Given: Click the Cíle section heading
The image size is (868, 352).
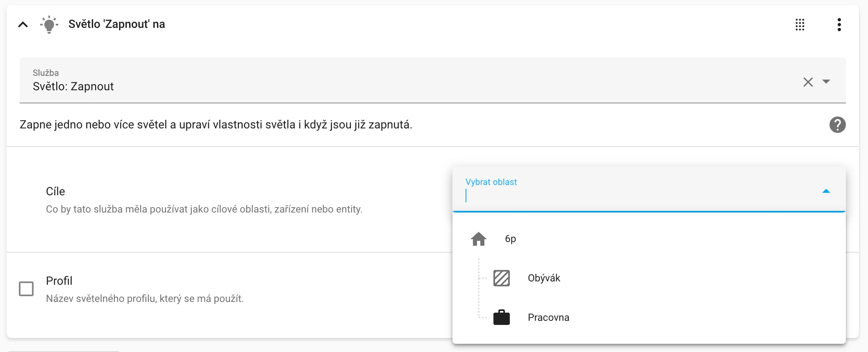Looking at the screenshot, I should tap(55, 192).
